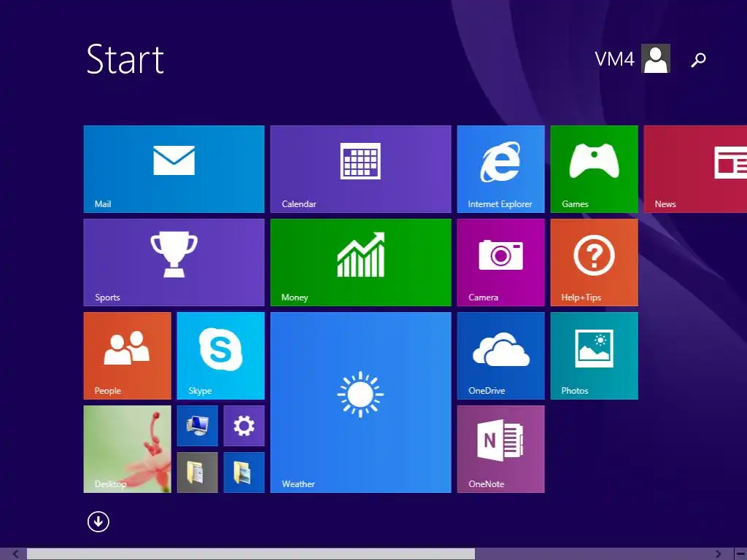Click the zoom-out minus button at bottom right
This screenshot has width=747, height=560.
[740, 554]
